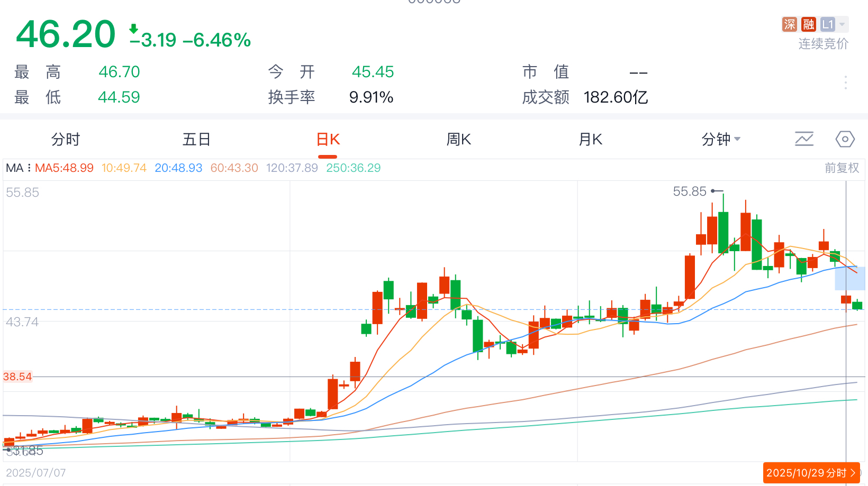Click the MA5:48.99 indicator label
The width and height of the screenshot is (868, 486).
coord(64,168)
